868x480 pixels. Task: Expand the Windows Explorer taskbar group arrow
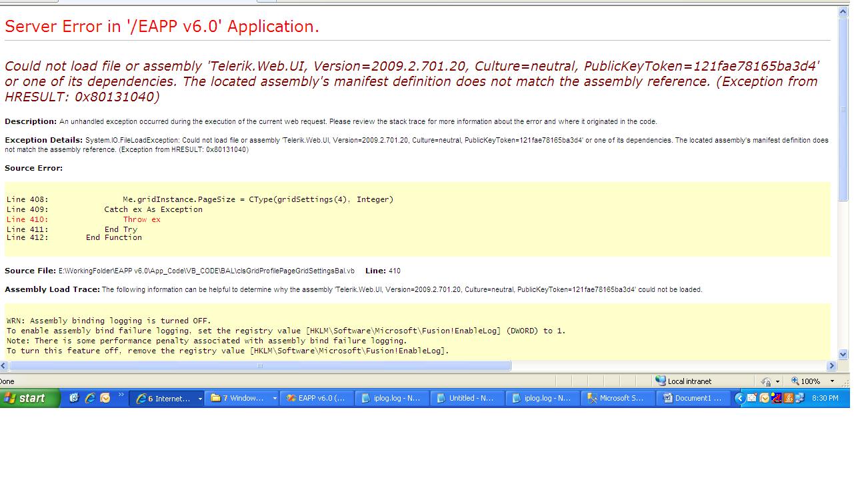[x=275, y=399]
